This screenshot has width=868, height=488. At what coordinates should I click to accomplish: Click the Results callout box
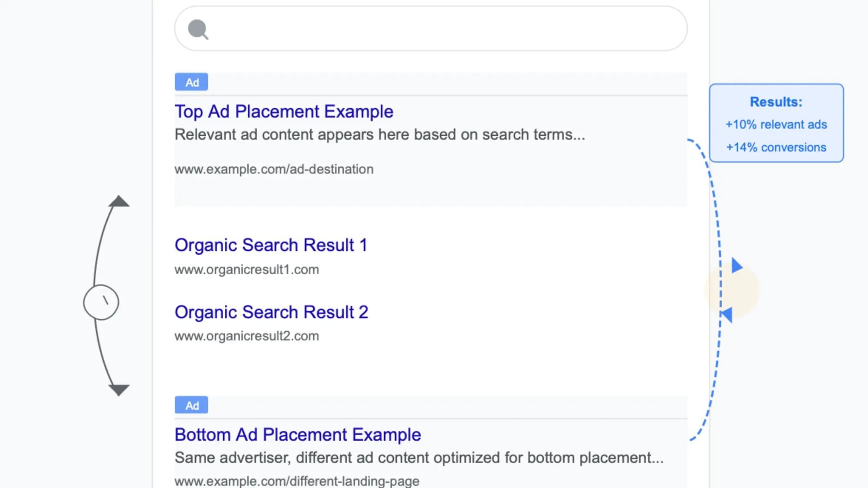click(x=776, y=124)
